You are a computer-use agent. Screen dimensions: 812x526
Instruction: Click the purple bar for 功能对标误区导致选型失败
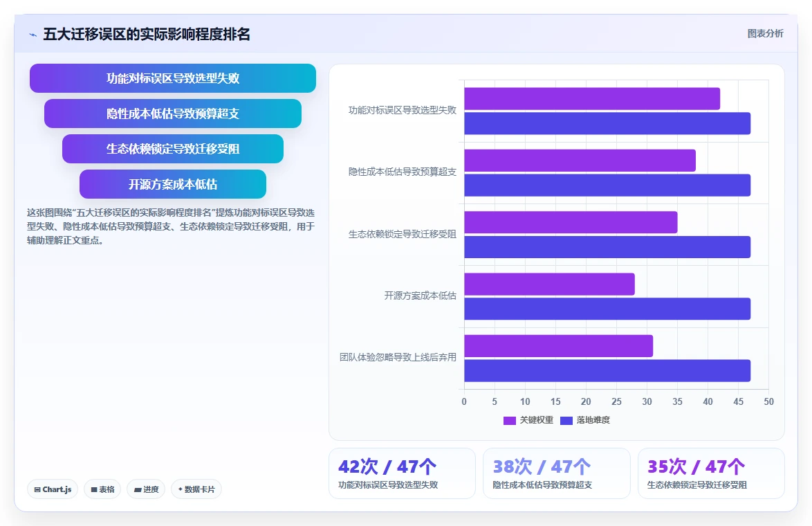pyautogui.click(x=592, y=99)
